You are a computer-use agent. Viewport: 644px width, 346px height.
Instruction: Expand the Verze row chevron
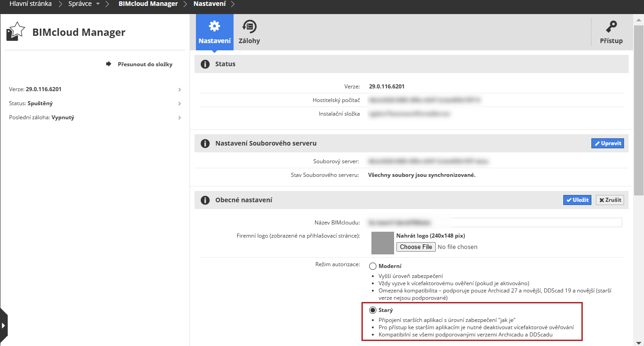coord(180,90)
